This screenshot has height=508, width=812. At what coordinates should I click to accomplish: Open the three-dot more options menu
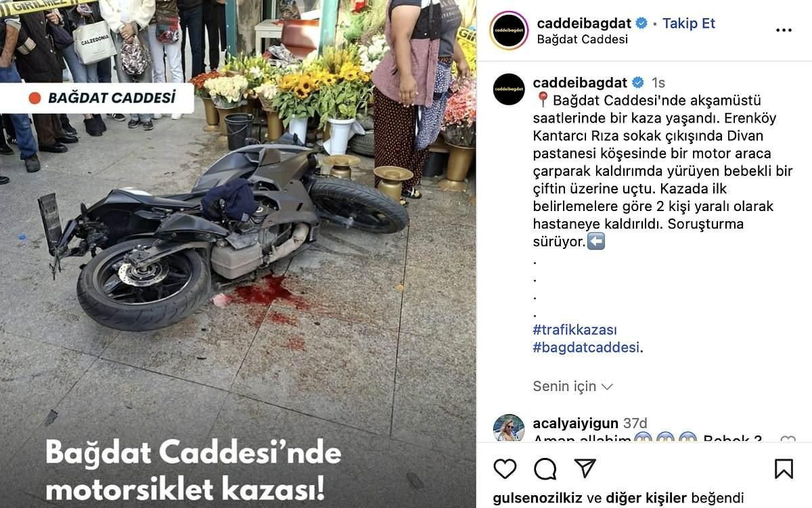pyautogui.click(x=784, y=30)
